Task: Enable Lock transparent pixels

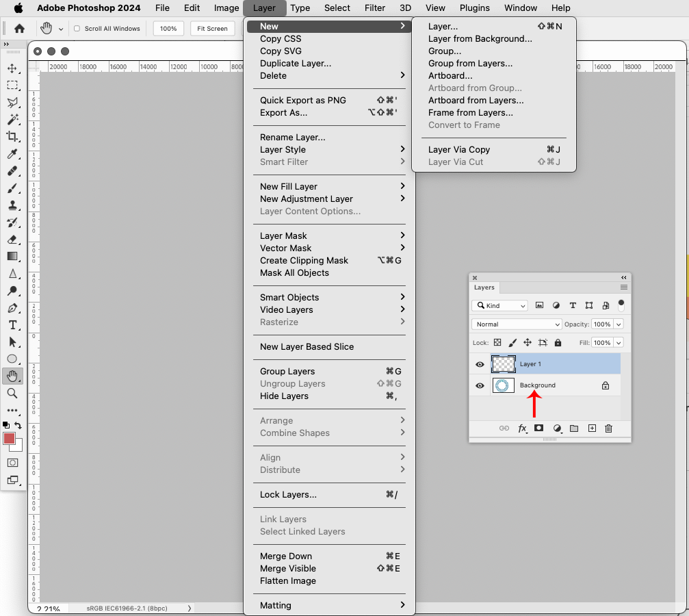Action: [497, 342]
